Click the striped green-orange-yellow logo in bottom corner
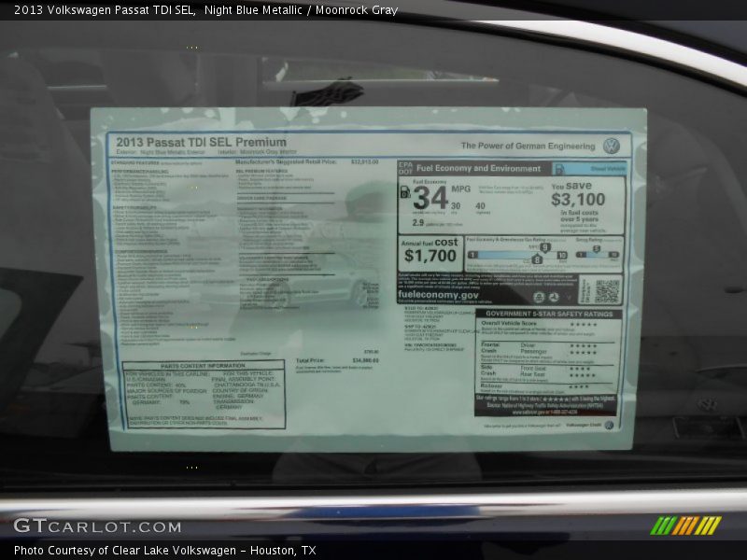The height and width of the screenshot is (560, 747). 685,525
